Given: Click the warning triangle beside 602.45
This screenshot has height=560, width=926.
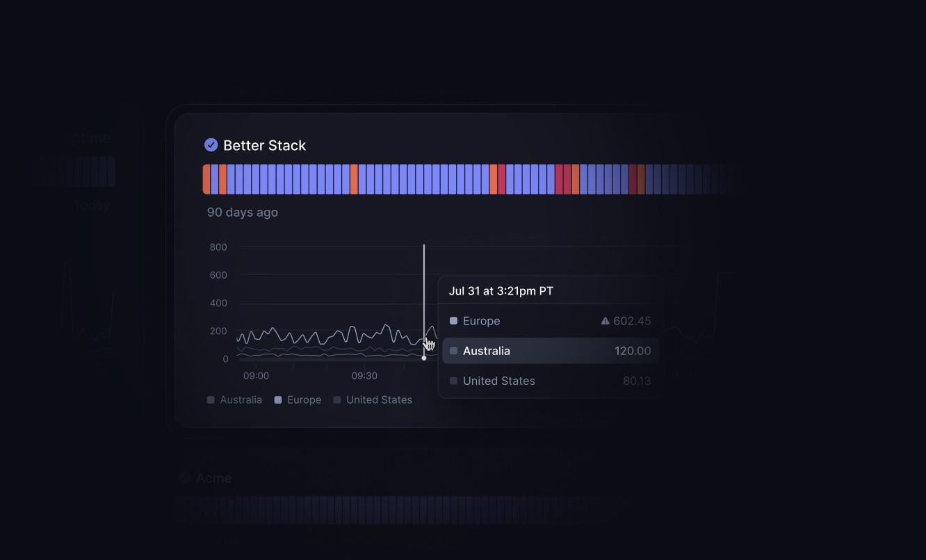Looking at the screenshot, I should pyautogui.click(x=605, y=321).
